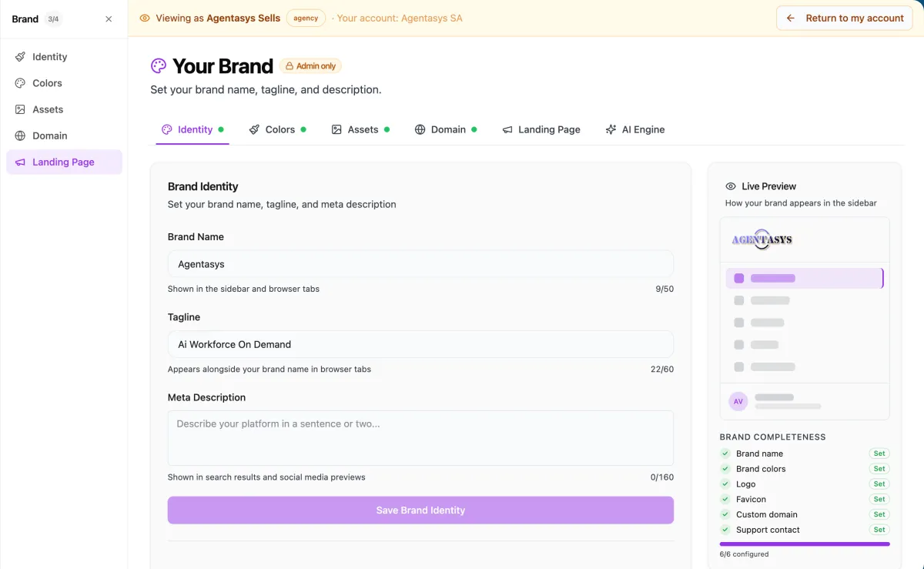Click the Admin only badge
This screenshot has width=924, height=569.
310,66
